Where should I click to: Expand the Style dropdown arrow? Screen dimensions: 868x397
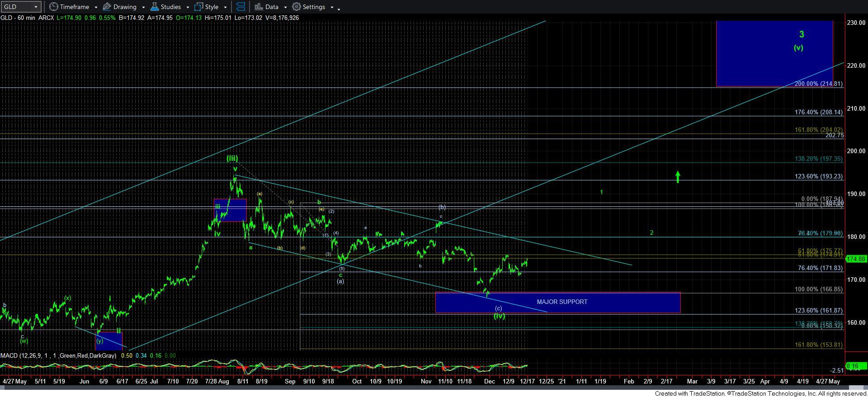(225, 7)
